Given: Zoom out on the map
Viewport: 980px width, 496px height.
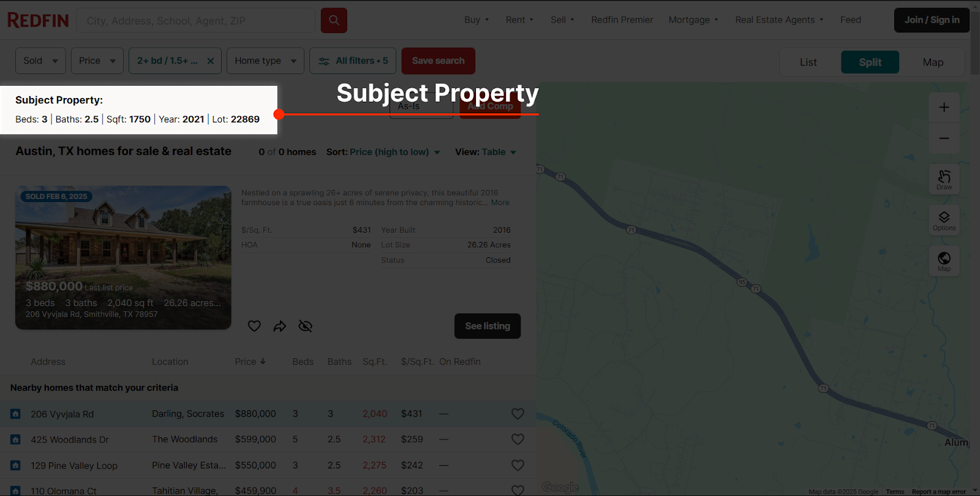Looking at the screenshot, I should [944, 138].
